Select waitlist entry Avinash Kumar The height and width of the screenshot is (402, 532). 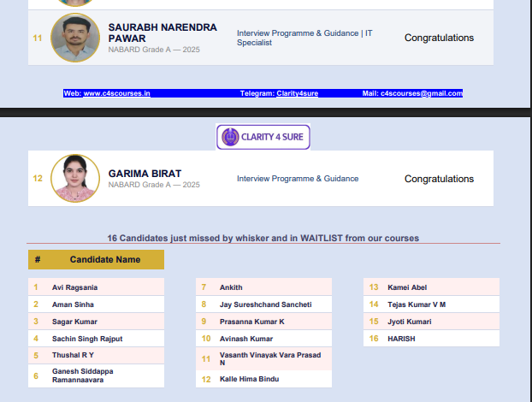click(x=263, y=339)
